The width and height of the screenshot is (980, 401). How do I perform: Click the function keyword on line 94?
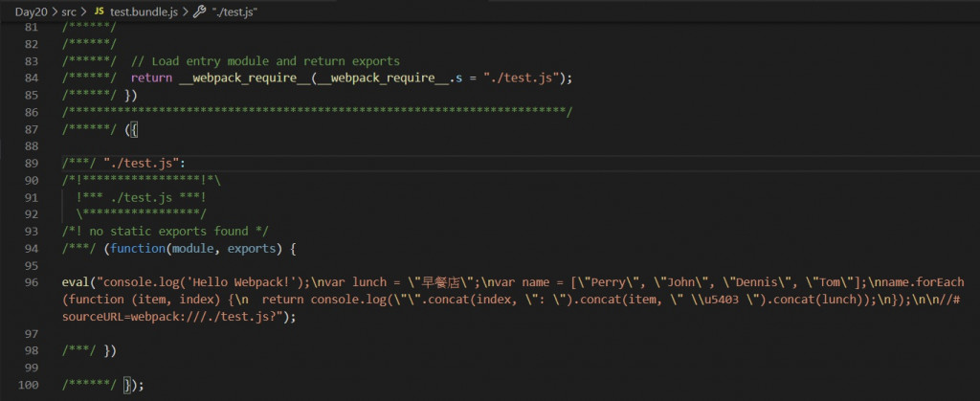(138, 249)
